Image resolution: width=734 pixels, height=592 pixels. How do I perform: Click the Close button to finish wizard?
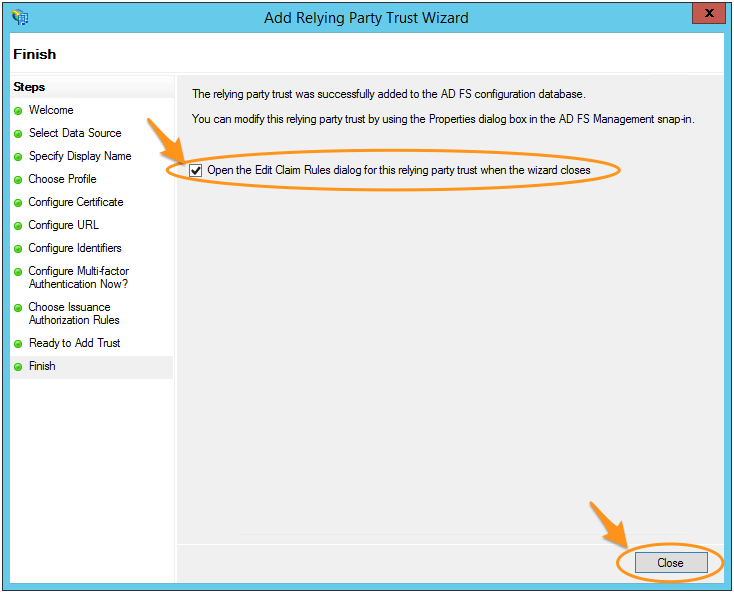coord(671,563)
